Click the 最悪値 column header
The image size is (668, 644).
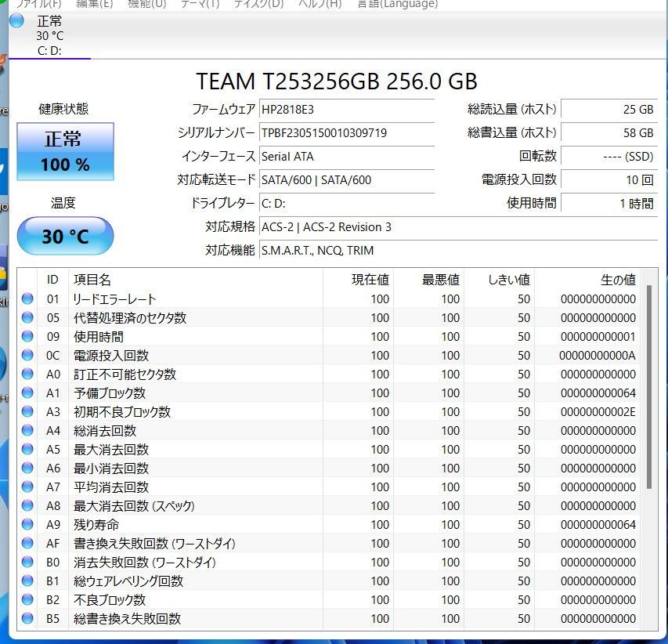coord(429,280)
